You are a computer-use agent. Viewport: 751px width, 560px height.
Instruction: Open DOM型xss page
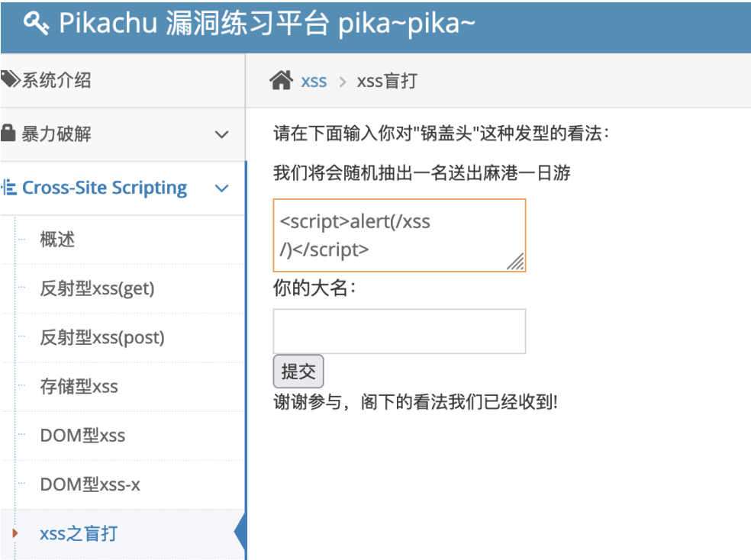(x=82, y=436)
